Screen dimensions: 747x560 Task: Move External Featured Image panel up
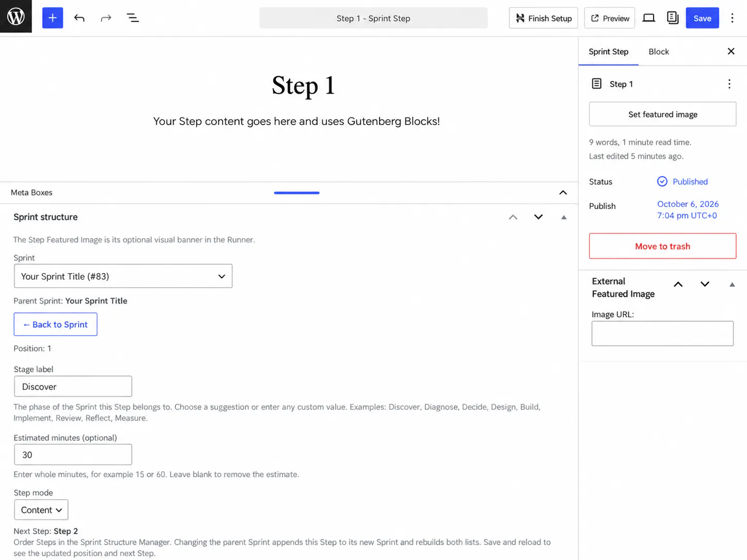pos(678,284)
